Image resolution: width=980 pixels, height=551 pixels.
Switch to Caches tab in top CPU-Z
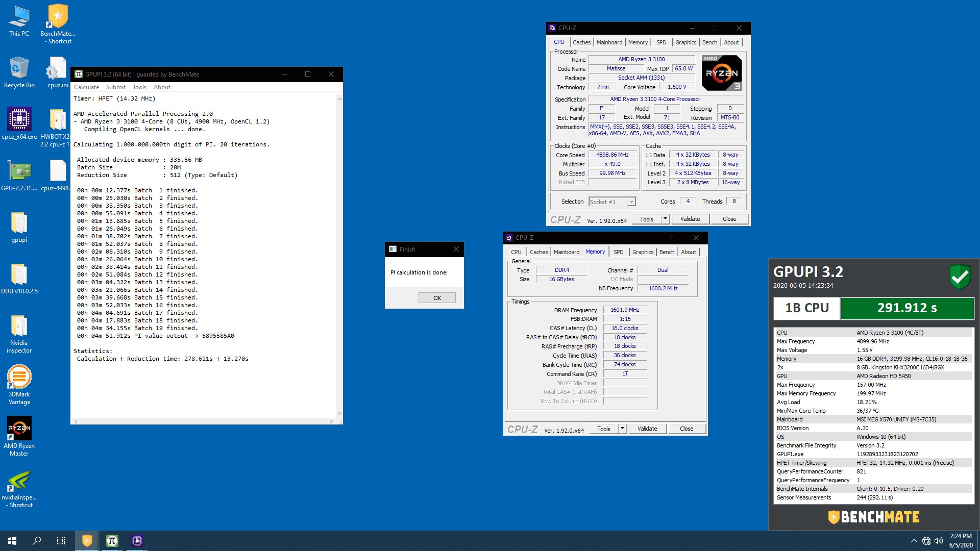pos(581,42)
